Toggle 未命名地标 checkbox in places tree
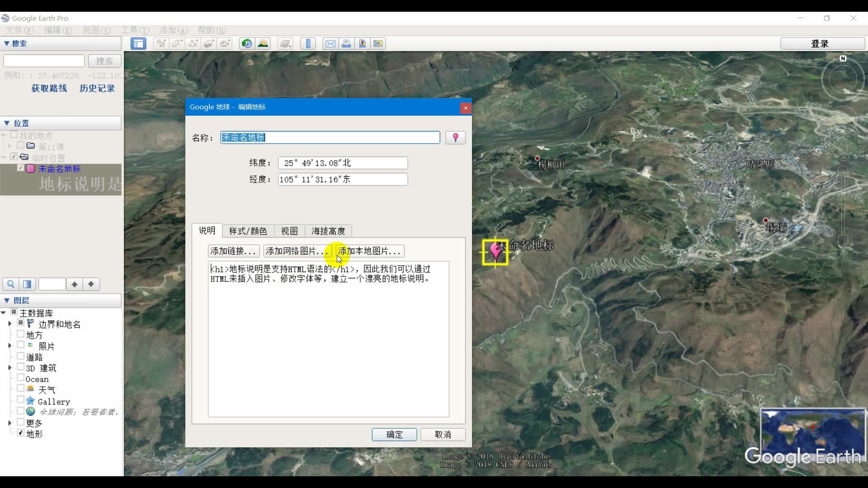 21,168
